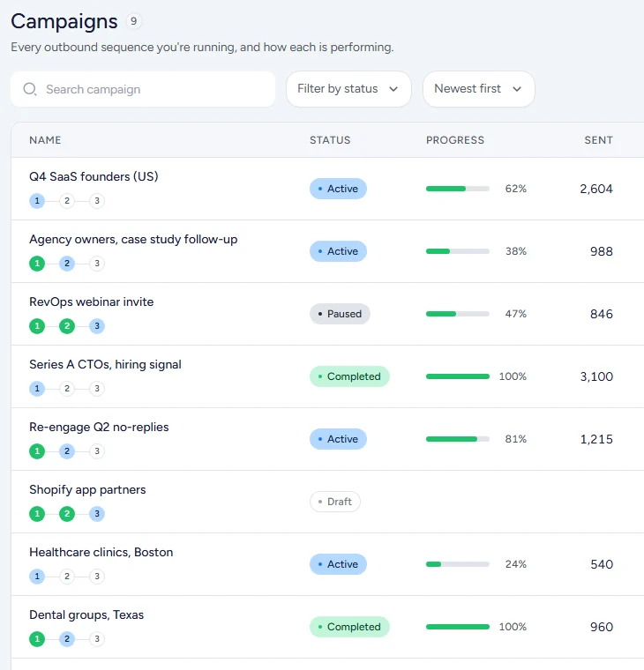Image resolution: width=644 pixels, height=670 pixels.
Task: Click the PROGRESS column header
Action: (x=455, y=140)
